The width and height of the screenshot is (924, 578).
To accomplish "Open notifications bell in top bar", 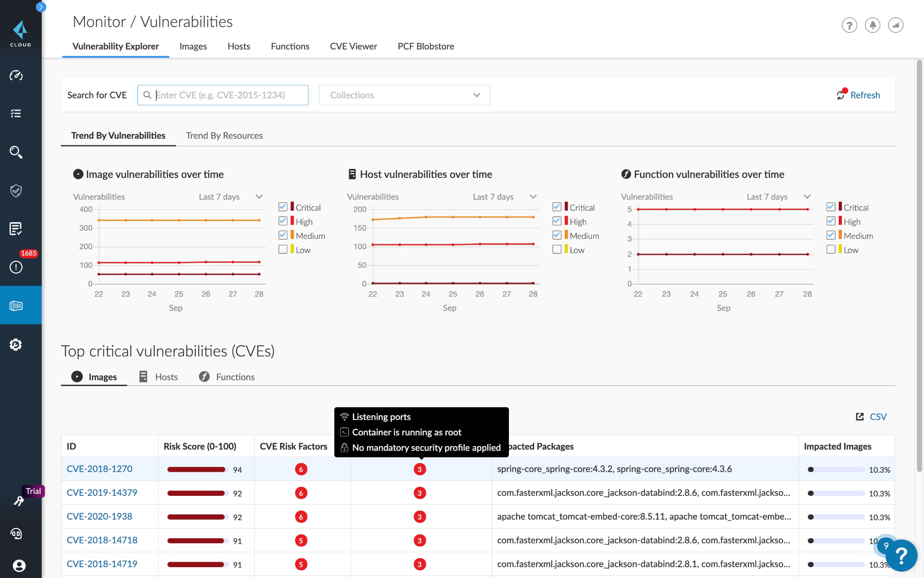I will tap(873, 25).
